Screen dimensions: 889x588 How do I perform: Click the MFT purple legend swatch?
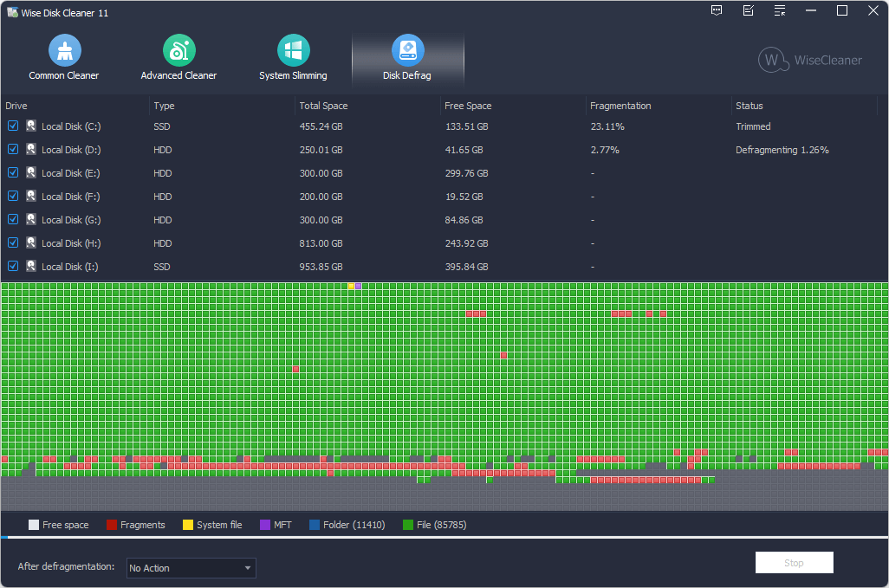[x=265, y=525]
